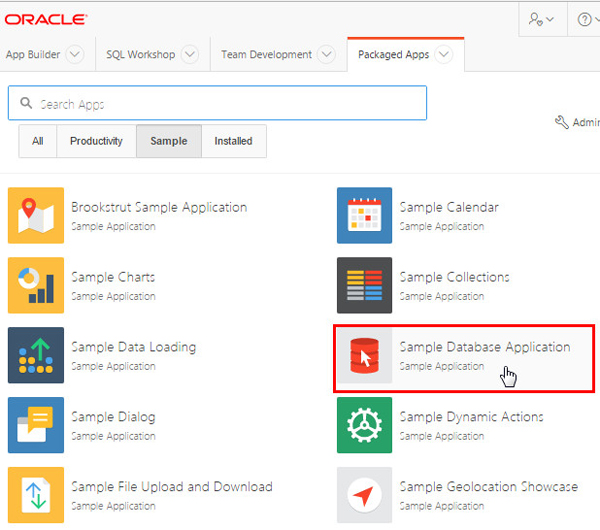Screen dimensions: 600x530
Task: Switch to the Installed filter
Action: tap(233, 142)
